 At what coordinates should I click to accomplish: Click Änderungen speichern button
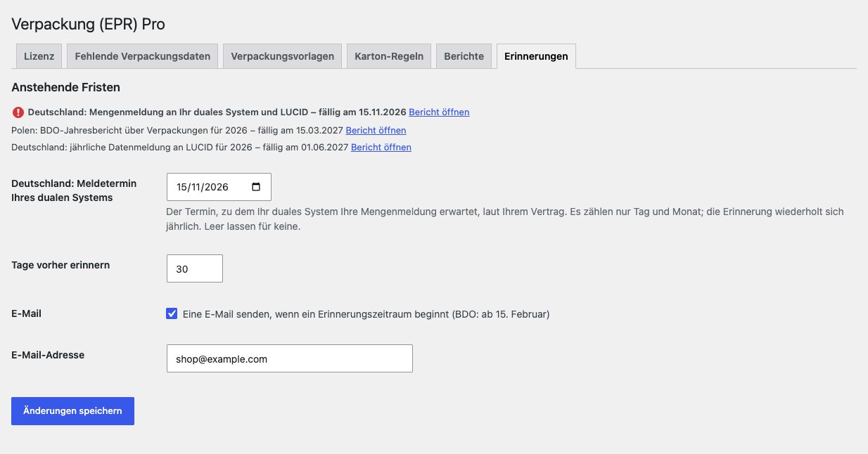coord(72,411)
